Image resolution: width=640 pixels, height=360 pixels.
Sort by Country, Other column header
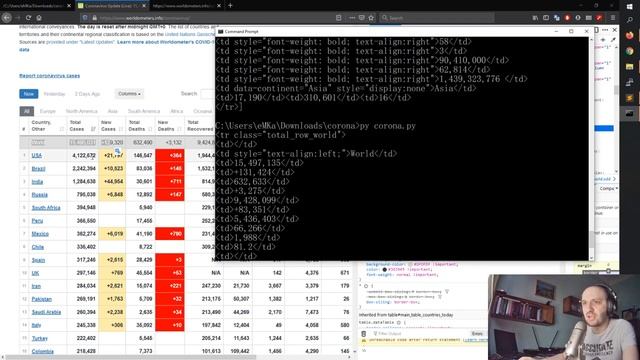[x=47, y=126]
